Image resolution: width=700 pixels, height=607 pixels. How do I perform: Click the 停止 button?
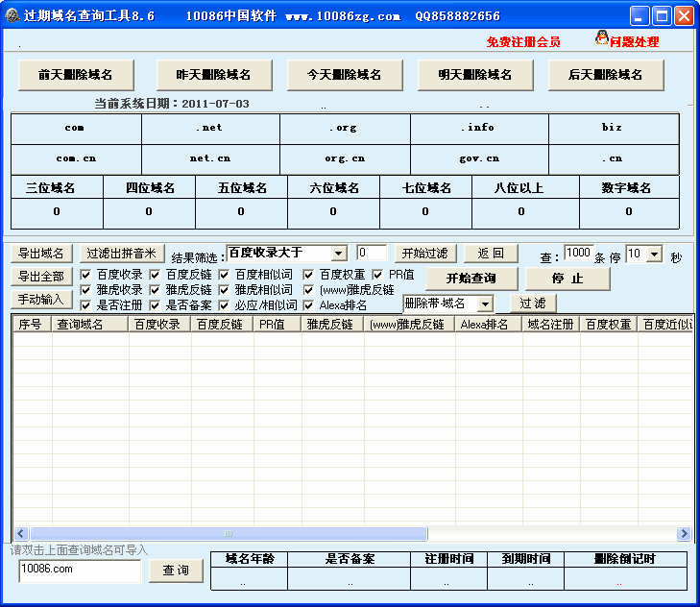click(x=567, y=279)
